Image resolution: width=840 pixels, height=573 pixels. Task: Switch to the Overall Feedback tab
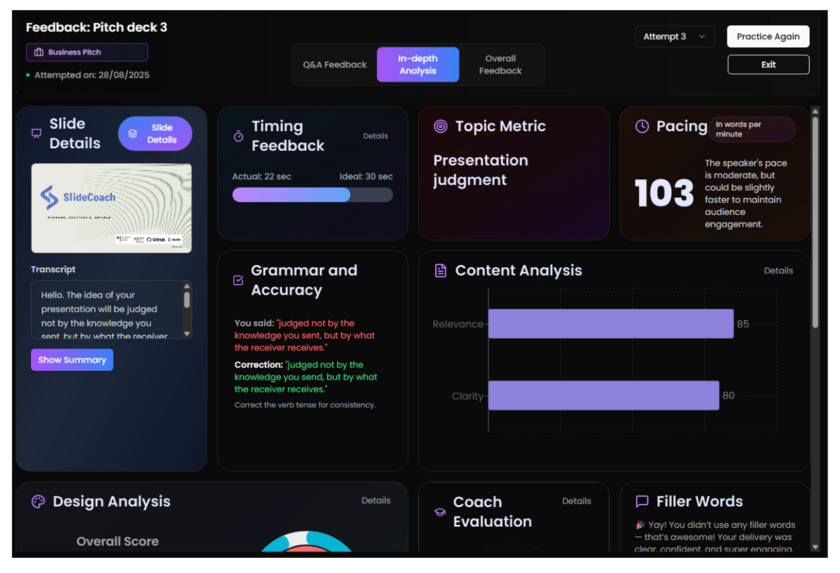(500, 65)
